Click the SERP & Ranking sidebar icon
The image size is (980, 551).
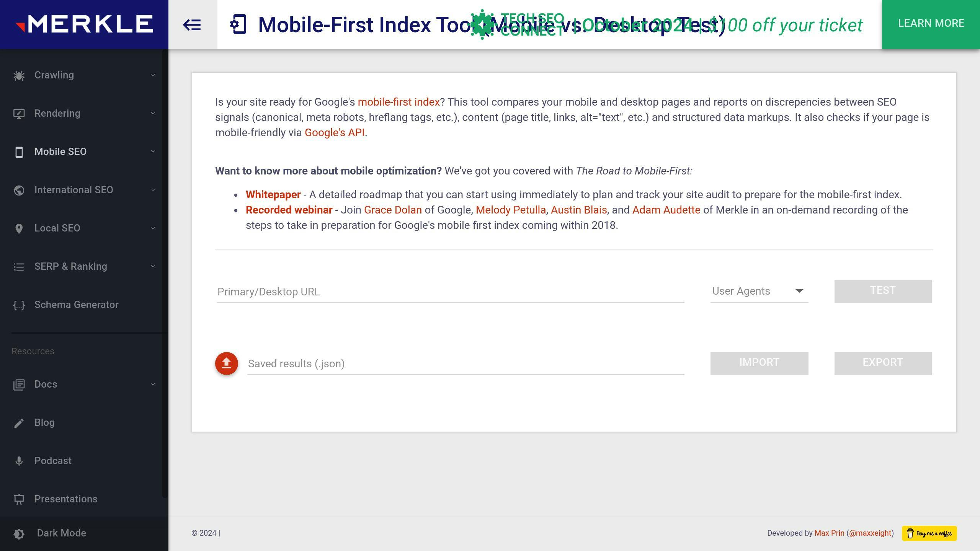click(x=19, y=266)
